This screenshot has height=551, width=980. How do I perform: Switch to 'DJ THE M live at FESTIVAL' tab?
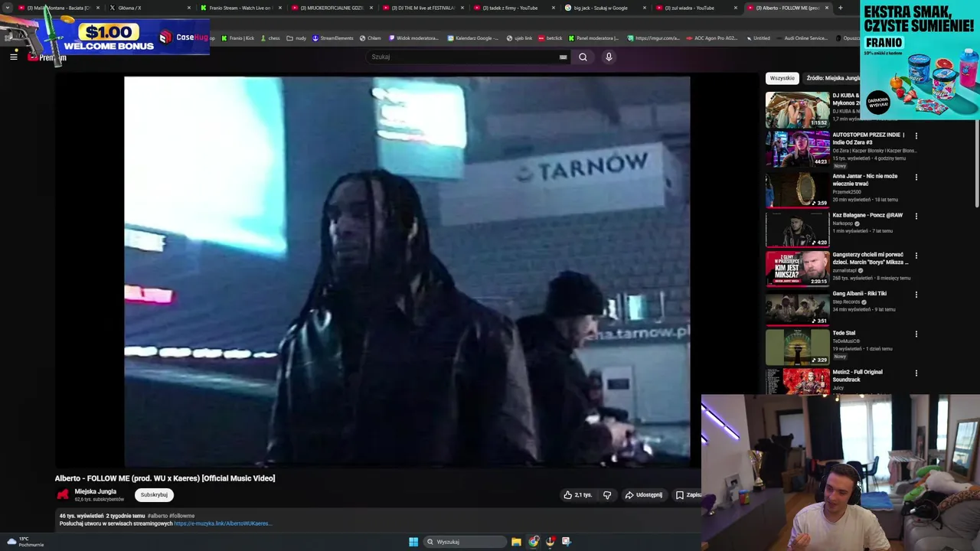point(423,8)
